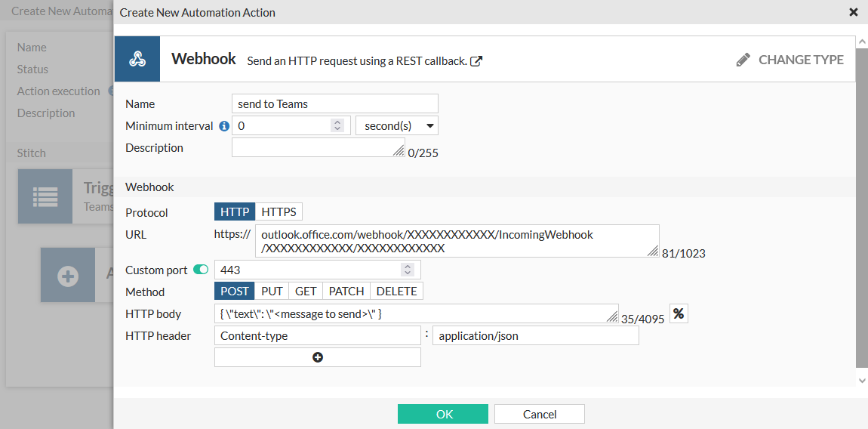This screenshot has height=429, width=868.
Task: Click the Name field containing send to Teams
Action: [334, 104]
